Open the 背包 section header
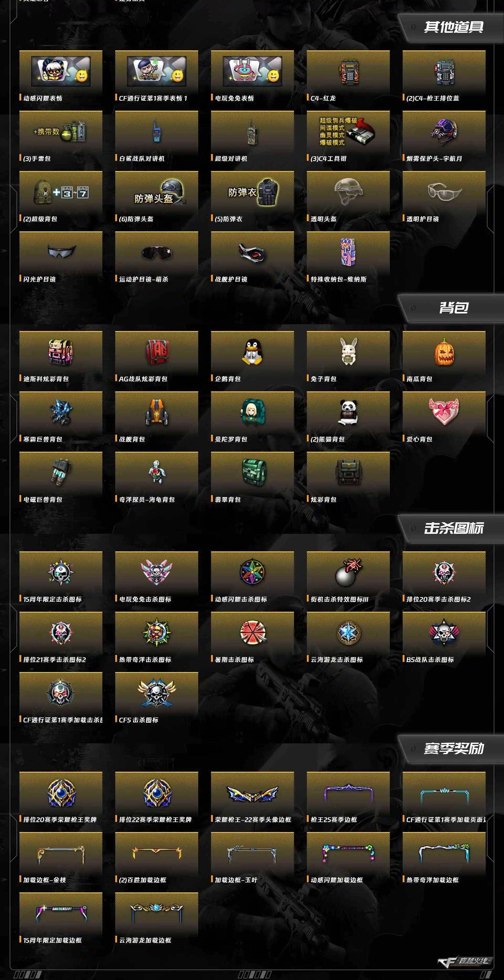504x980 pixels. click(x=454, y=307)
